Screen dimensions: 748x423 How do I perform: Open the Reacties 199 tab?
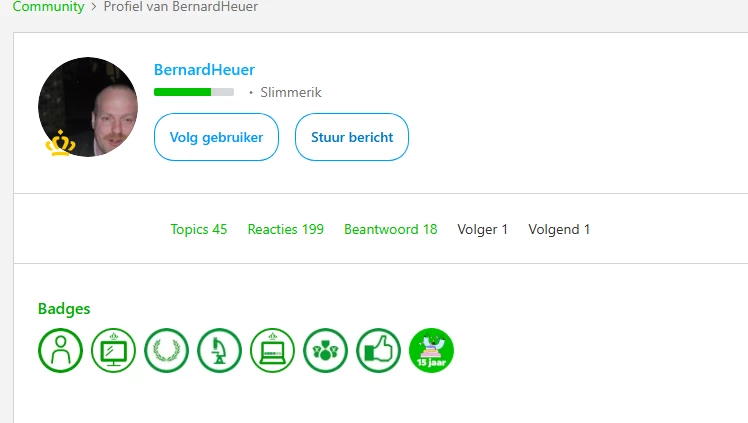tap(285, 229)
